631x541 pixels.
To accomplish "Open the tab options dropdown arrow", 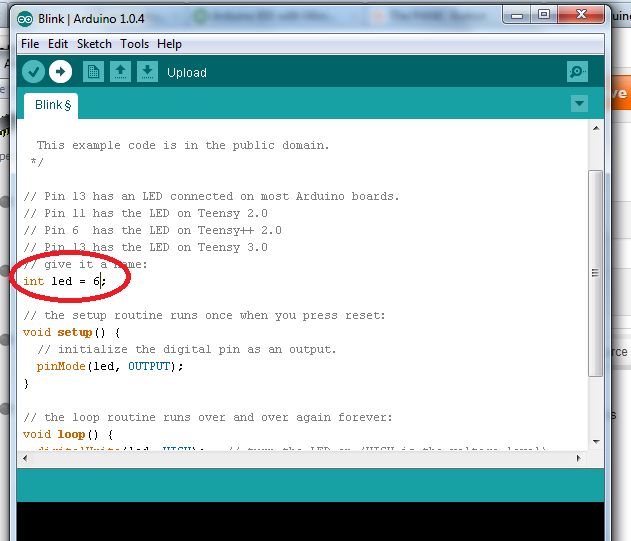I will pos(579,104).
